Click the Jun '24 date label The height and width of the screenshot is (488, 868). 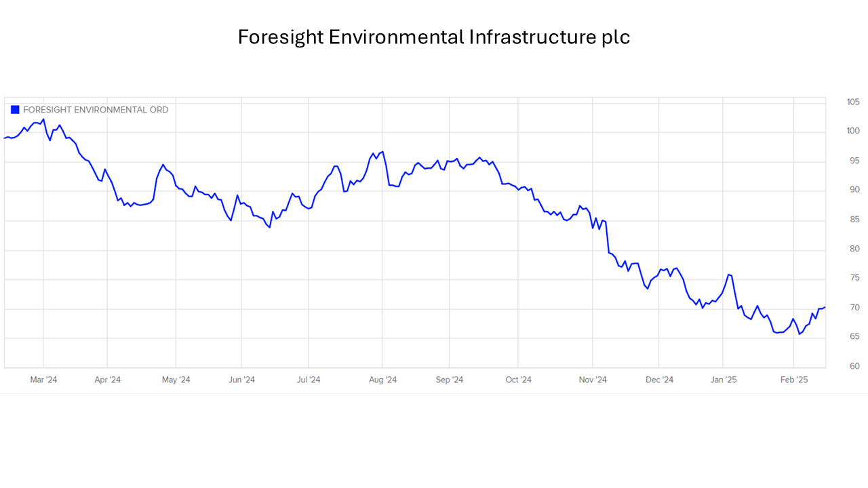click(241, 380)
